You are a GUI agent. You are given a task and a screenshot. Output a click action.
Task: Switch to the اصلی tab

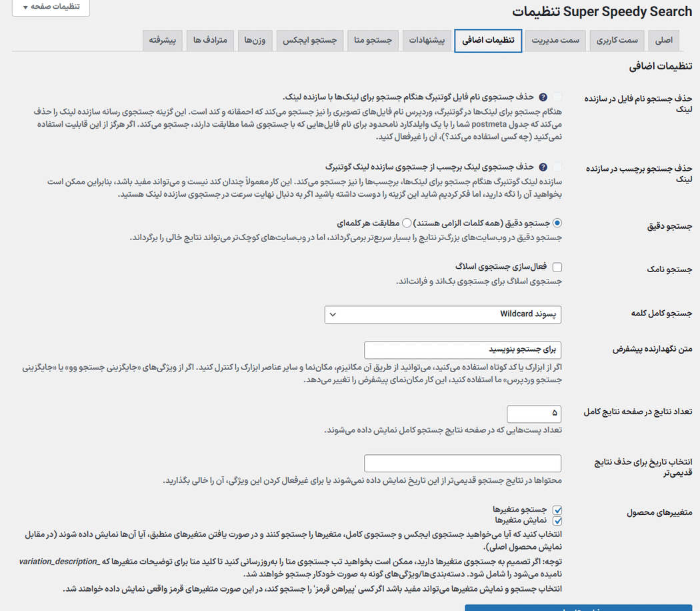(x=663, y=41)
